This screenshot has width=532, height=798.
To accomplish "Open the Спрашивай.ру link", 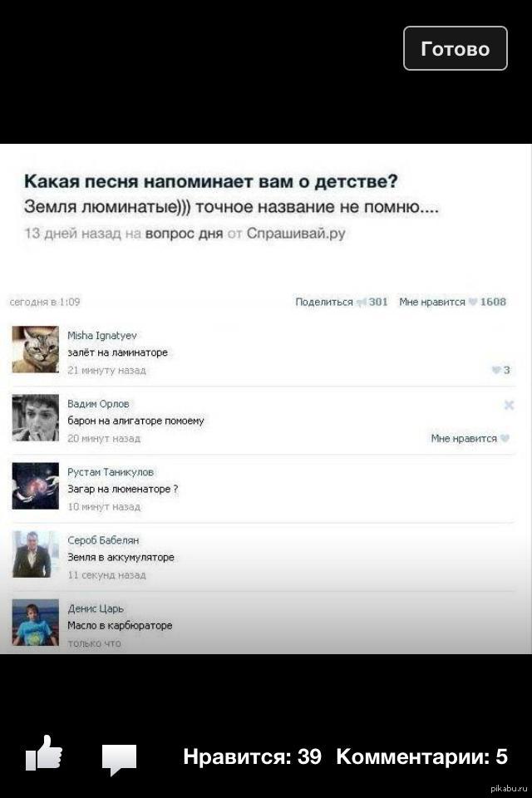I will [296, 234].
